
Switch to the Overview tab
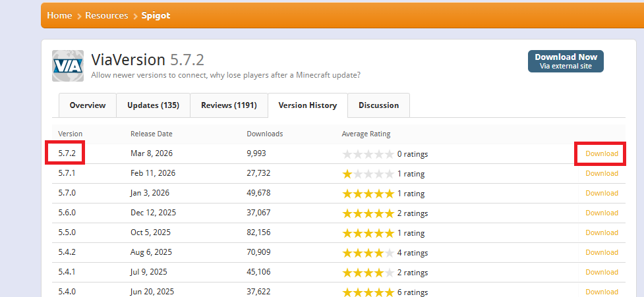(88, 105)
